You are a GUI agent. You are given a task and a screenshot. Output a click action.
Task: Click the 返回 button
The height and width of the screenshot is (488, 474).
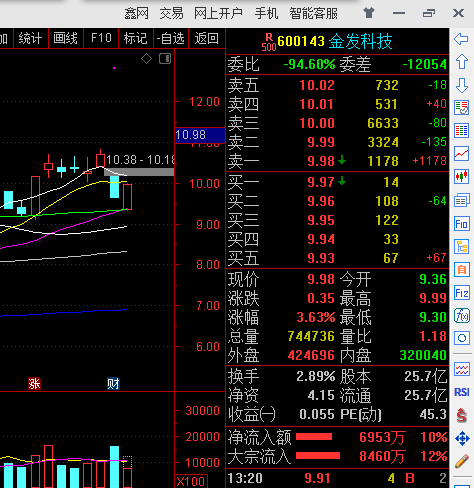207,38
